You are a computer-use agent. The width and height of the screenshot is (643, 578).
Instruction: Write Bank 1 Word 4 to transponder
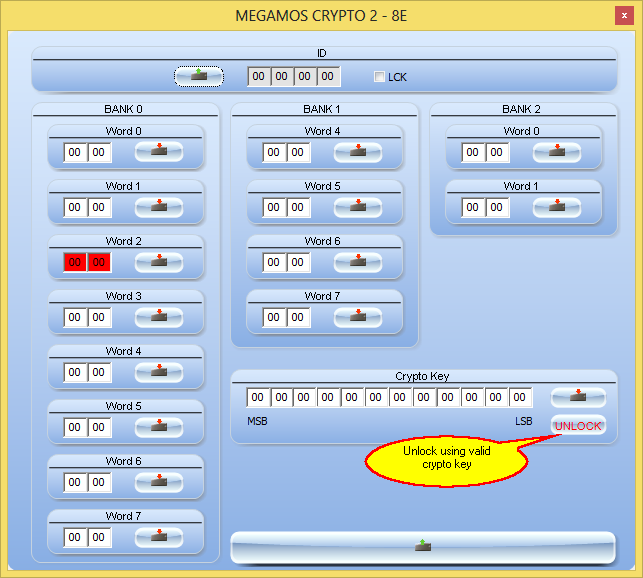click(x=358, y=152)
